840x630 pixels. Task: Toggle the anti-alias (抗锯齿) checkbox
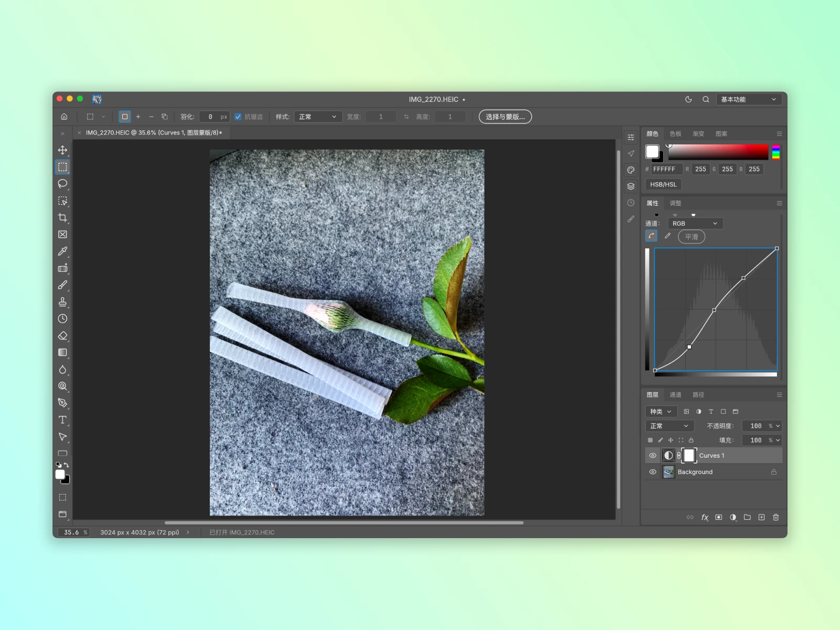(x=238, y=117)
